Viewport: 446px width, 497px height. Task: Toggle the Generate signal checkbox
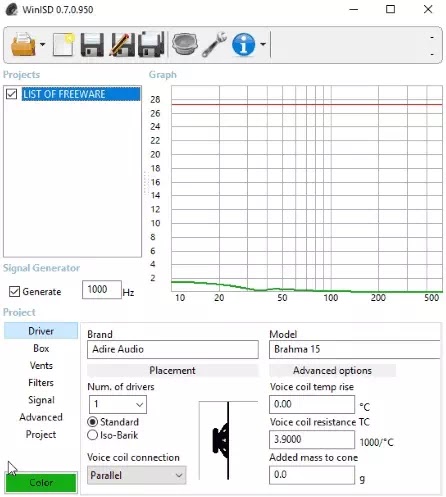tap(14, 292)
